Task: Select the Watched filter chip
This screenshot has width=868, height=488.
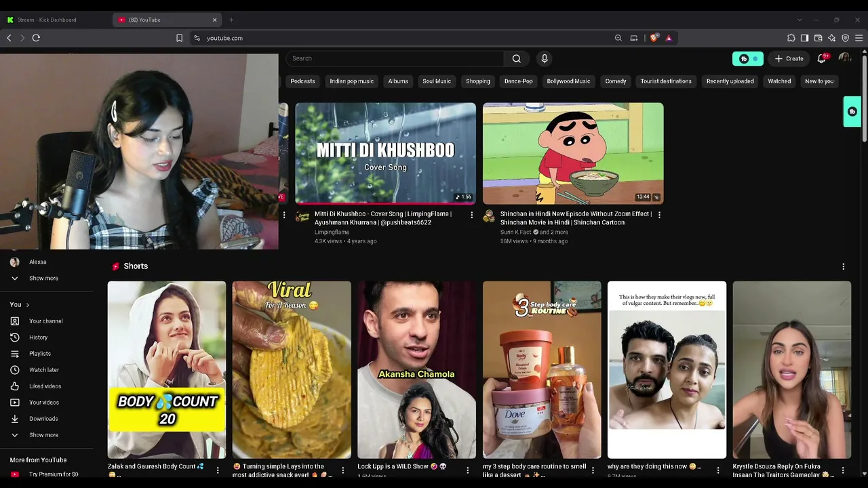Action: coord(779,81)
